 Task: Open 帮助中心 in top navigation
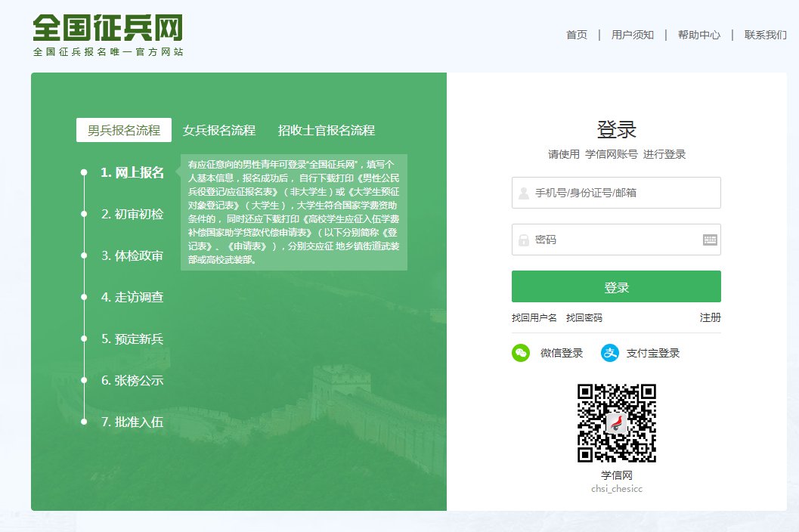pos(698,35)
